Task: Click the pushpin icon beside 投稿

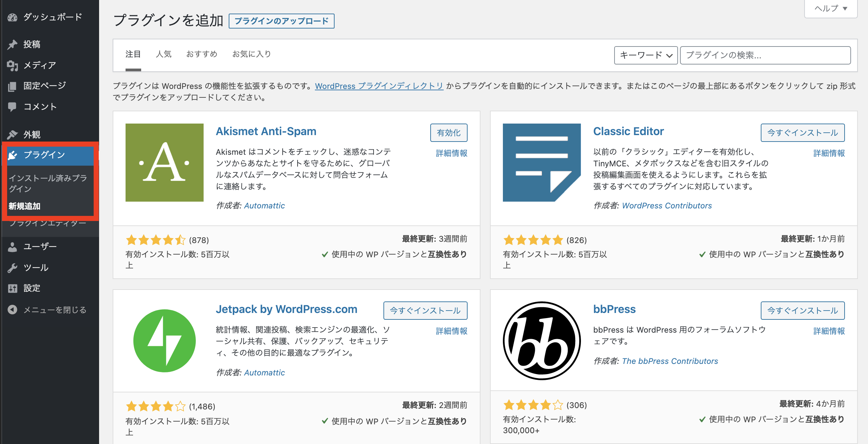Action: [x=13, y=44]
